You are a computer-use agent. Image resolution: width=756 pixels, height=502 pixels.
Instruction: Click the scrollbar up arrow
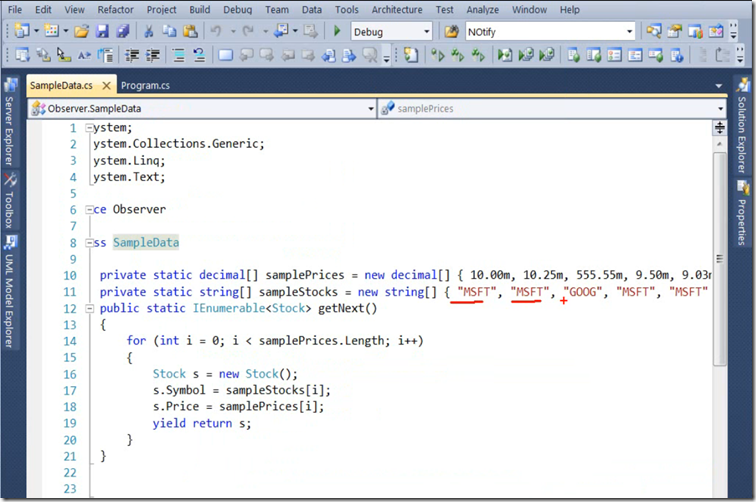pyautogui.click(x=719, y=144)
